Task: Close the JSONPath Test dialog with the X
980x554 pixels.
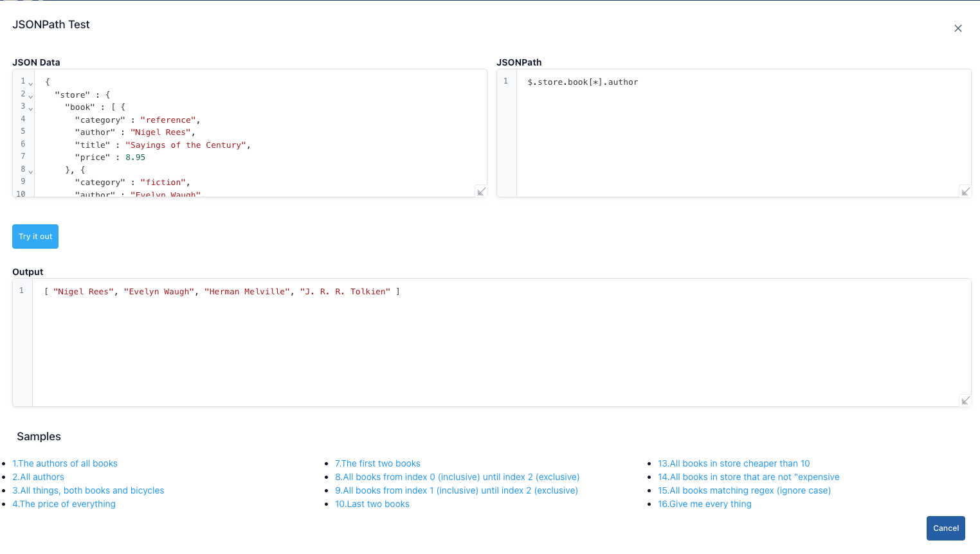Action: (x=957, y=28)
